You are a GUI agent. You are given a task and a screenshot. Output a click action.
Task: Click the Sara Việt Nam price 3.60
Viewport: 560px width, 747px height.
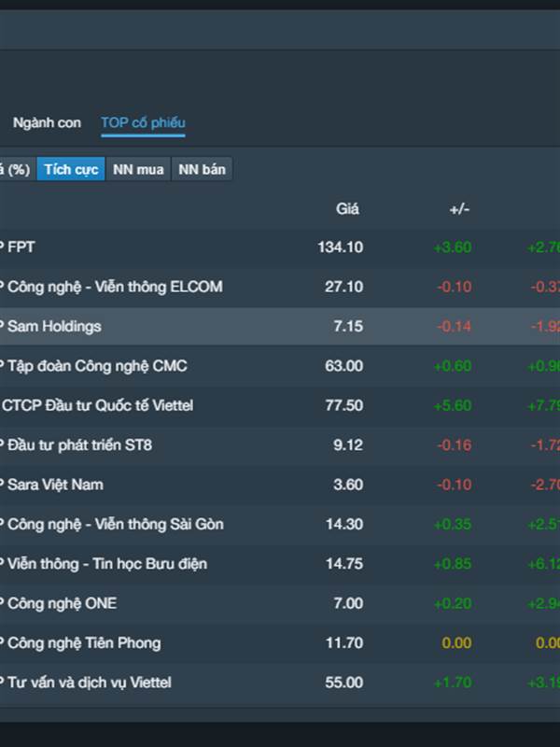point(348,485)
